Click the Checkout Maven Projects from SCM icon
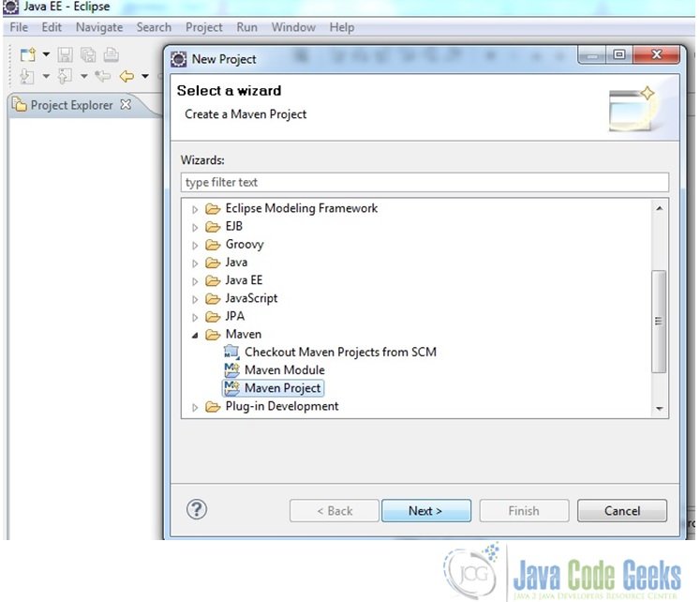 pos(231,352)
